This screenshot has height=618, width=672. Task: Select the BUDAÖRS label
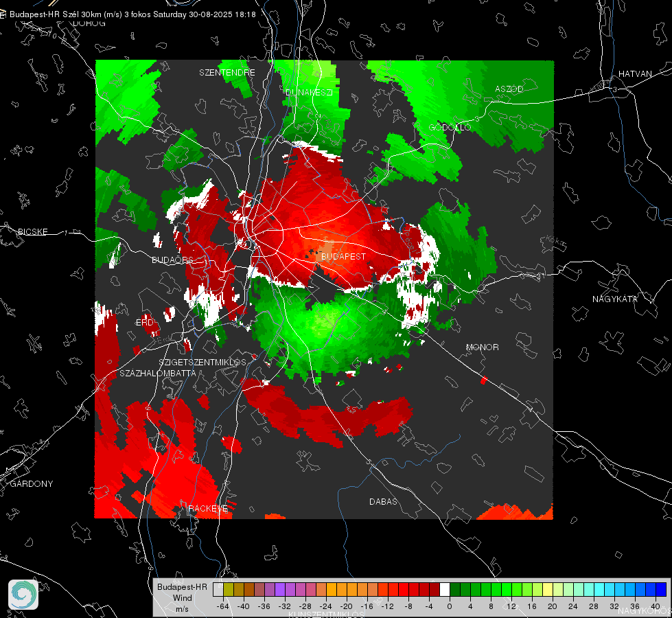click(x=172, y=260)
